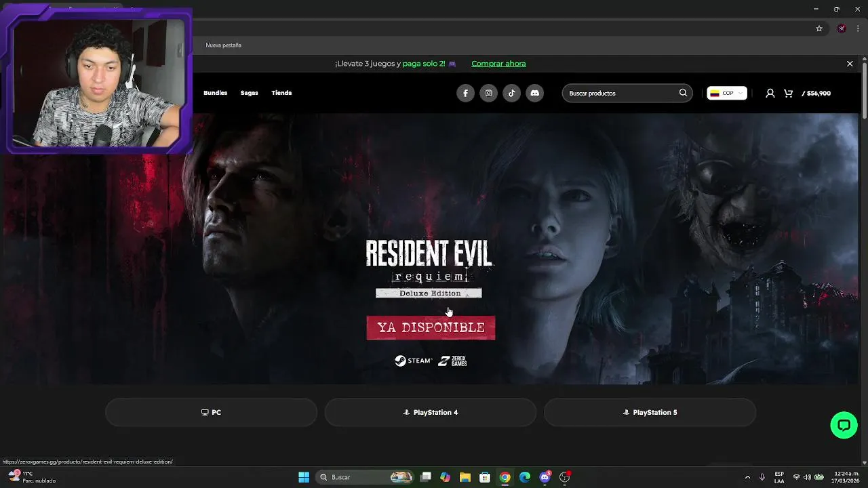Open the volume speaker tray icon

pyautogui.click(x=807, y=477)
